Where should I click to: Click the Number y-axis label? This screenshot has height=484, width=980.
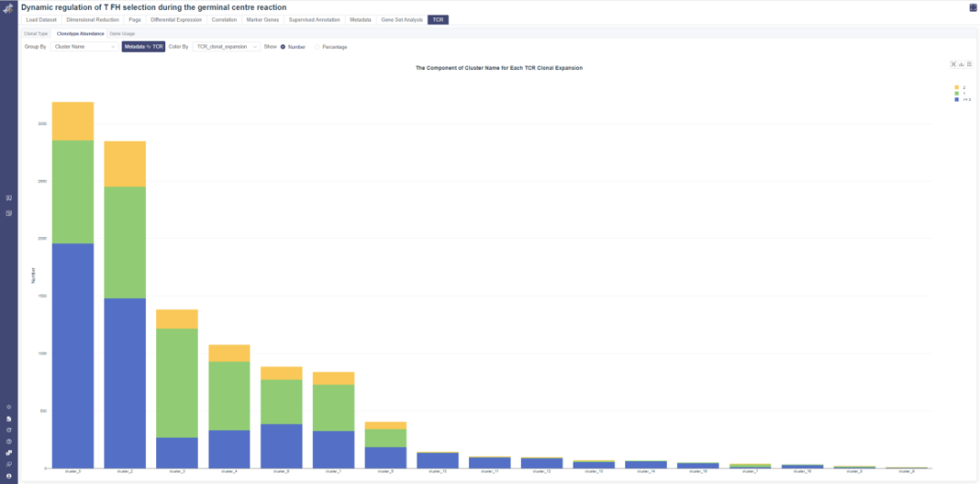34,276
